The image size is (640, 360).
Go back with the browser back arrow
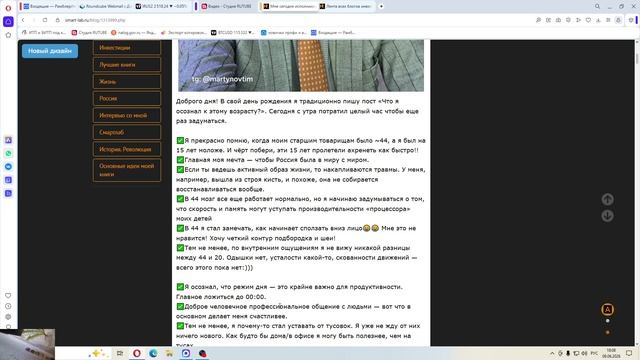pyautogui.click(x=23, y=20)
